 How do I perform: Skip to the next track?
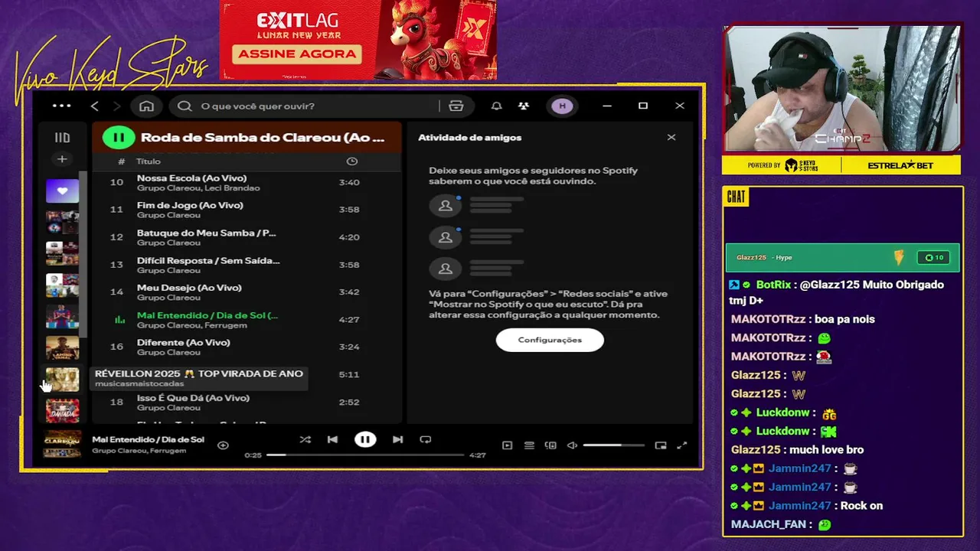(x=397, y=439)
